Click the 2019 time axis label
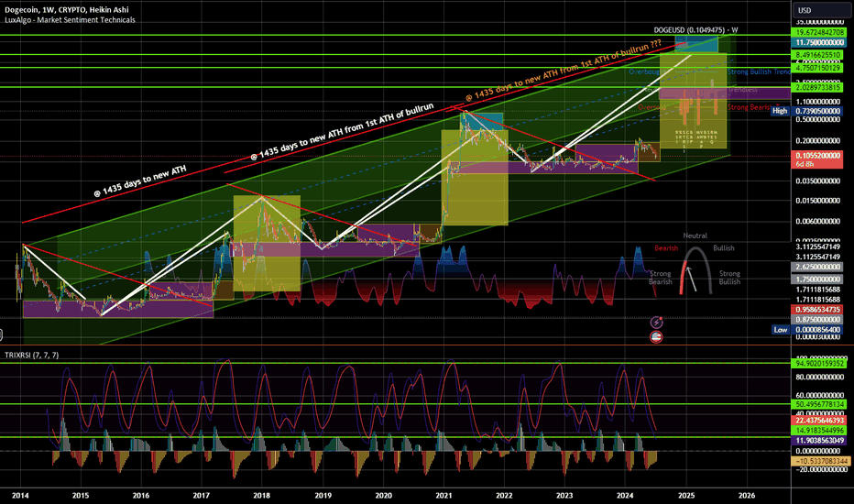The height and width of the screenshot is (504, 854). point(323,495)
